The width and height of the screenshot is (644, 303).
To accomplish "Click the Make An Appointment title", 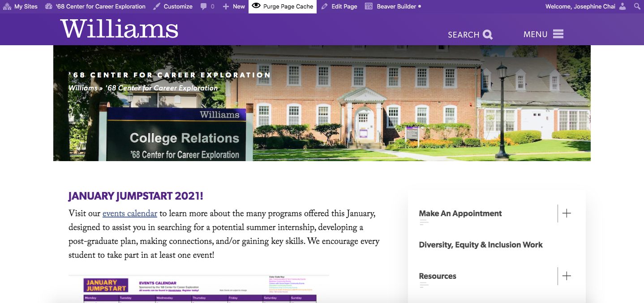I will pos(460,213).
